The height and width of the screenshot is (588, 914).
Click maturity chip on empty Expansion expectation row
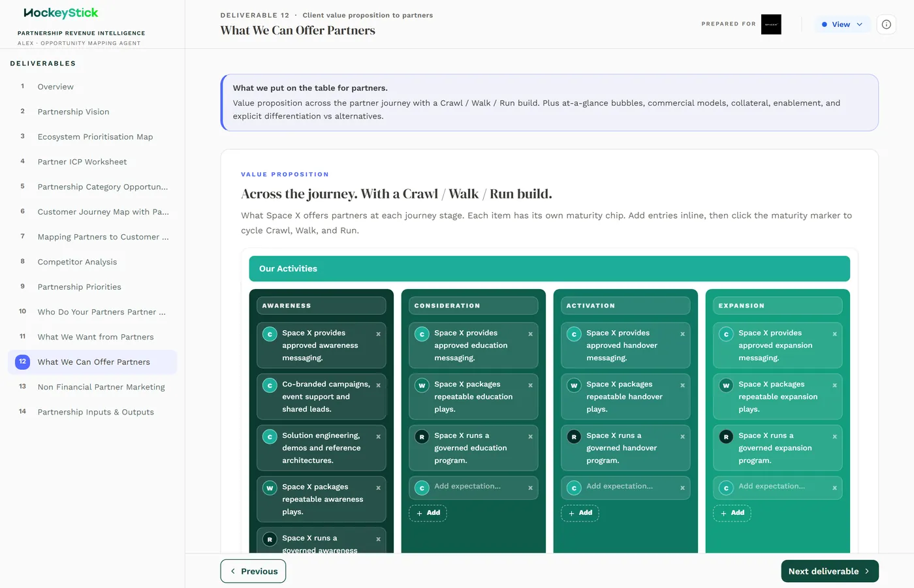click(726, 488)
